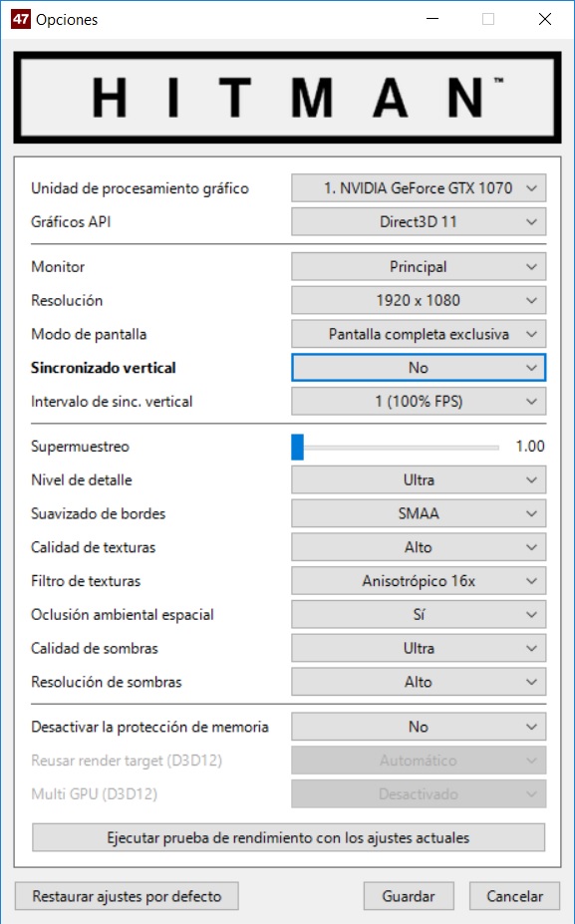Open Calidad de texturas dropdown
This screenshot has height=924, width=575.
[x=419, y=547]
